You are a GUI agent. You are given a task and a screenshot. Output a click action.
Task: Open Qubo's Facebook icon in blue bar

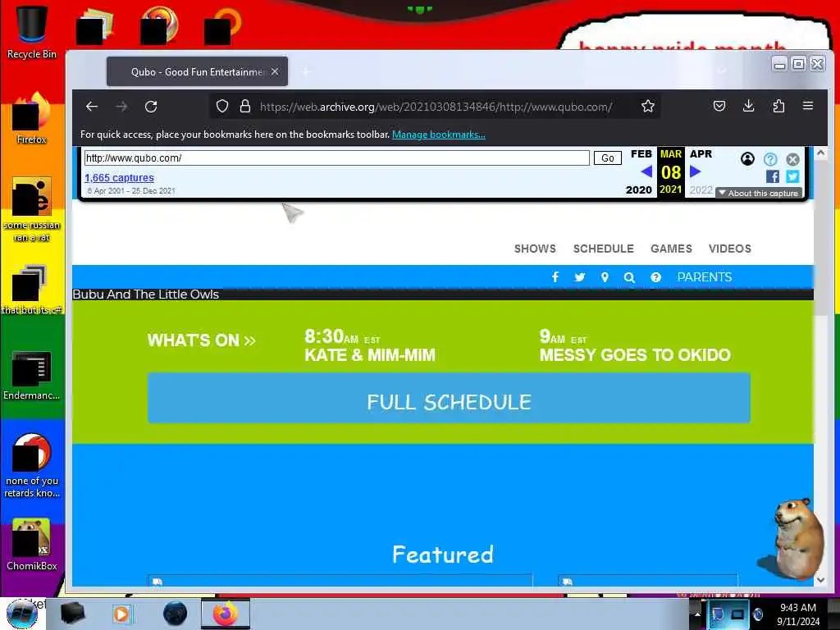pos(555,277)
